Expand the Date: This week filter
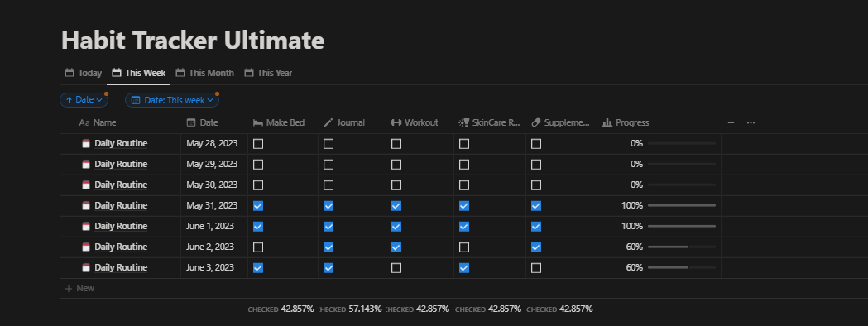Viewport: 868px width, 326px height. tap(172, 100)
